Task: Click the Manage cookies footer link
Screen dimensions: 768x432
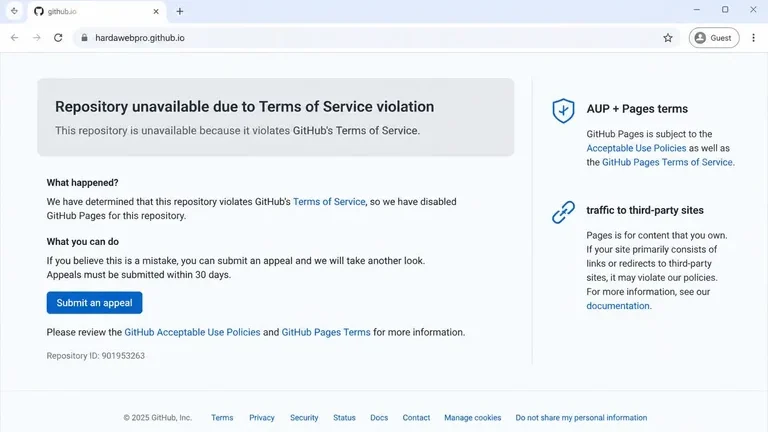Action: [x=473, y=418]
